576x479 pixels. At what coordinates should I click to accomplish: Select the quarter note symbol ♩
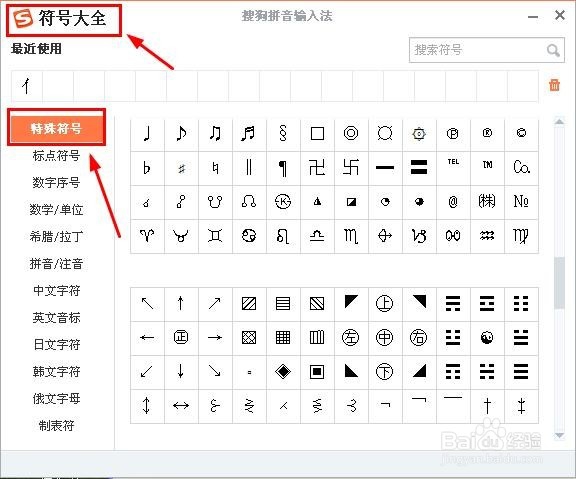147,133
